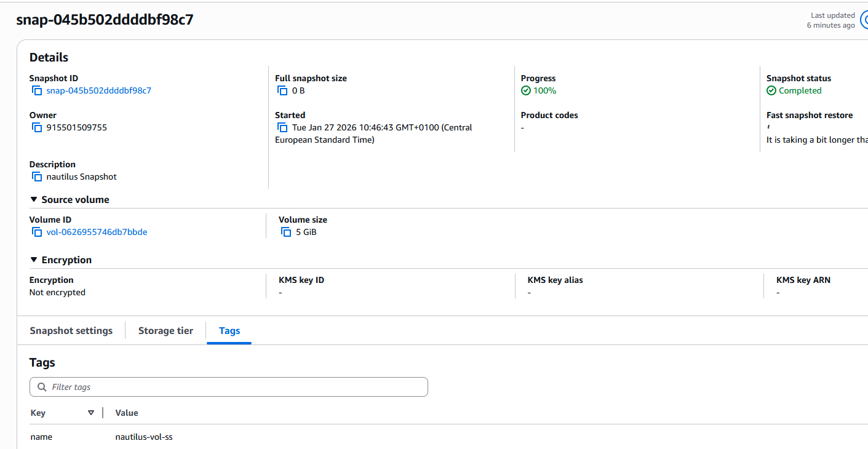The width and height of the screenshot is (868, 449).
Task: Copy the source Volume ID
Action: coord(37,232)
